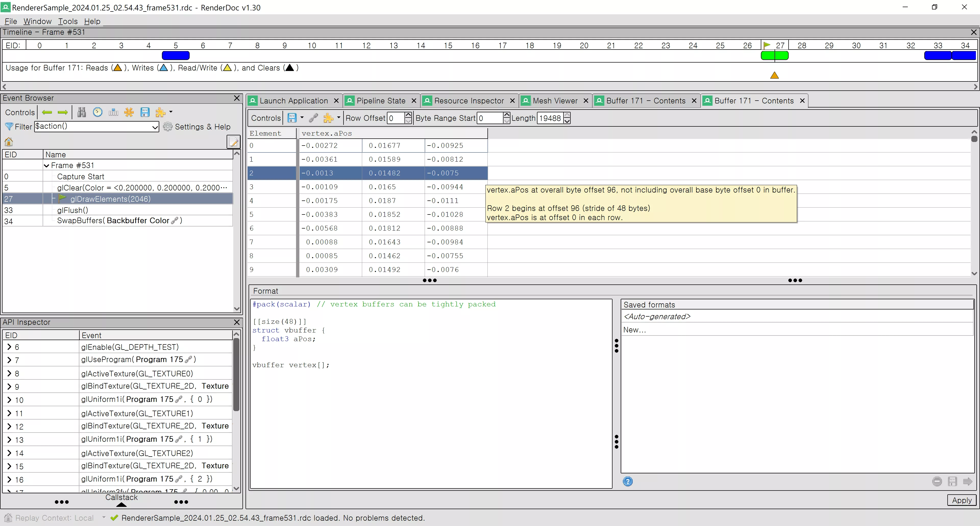Open Find event binoculars tool
The width and height of the screenshot is (980, 526).
click(x=81, y=112)
